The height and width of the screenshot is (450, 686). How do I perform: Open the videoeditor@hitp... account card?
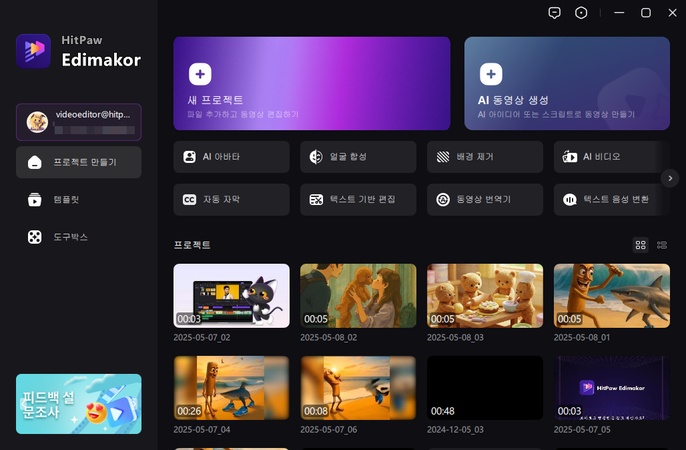pyautogui.click(x=79, y=122)
